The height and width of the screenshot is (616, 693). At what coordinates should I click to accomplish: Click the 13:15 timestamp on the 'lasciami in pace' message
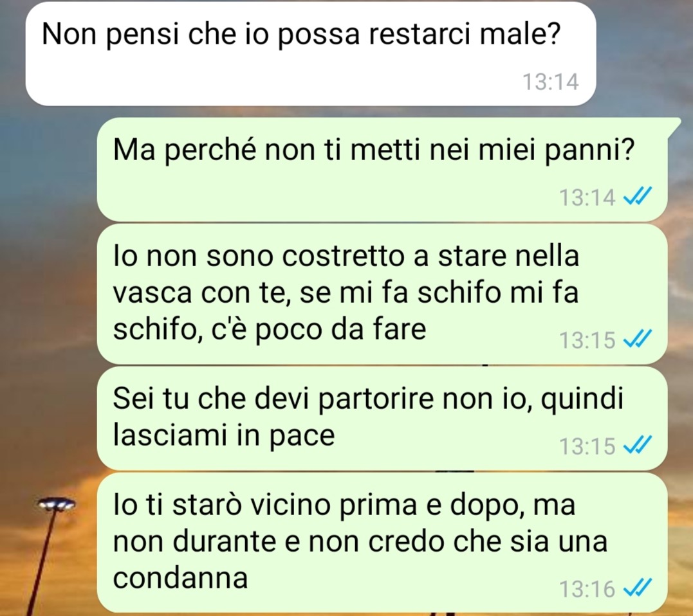click(587, 446)
